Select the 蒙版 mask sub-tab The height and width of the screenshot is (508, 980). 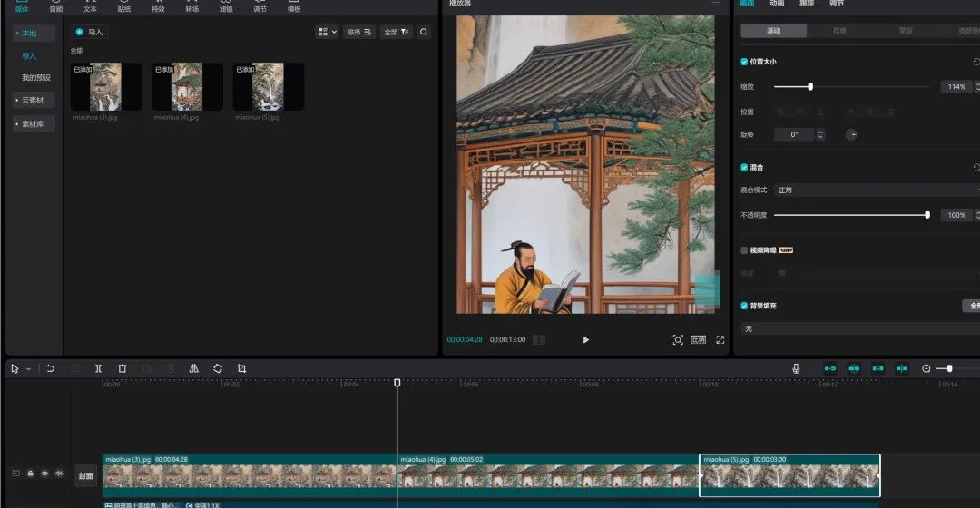point(906,31)
